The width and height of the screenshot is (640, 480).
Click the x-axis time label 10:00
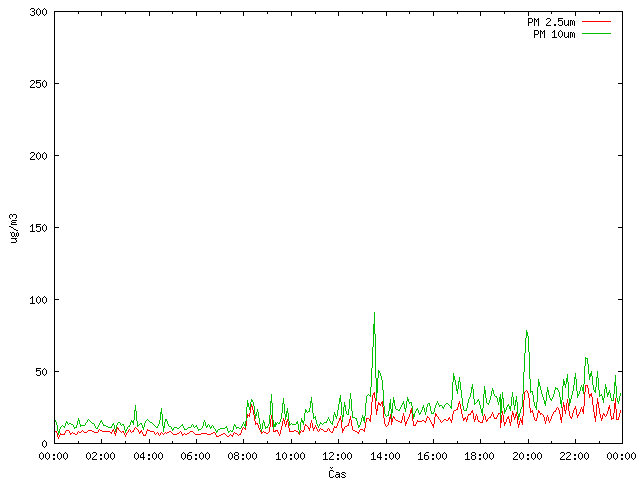pos(290,456)
